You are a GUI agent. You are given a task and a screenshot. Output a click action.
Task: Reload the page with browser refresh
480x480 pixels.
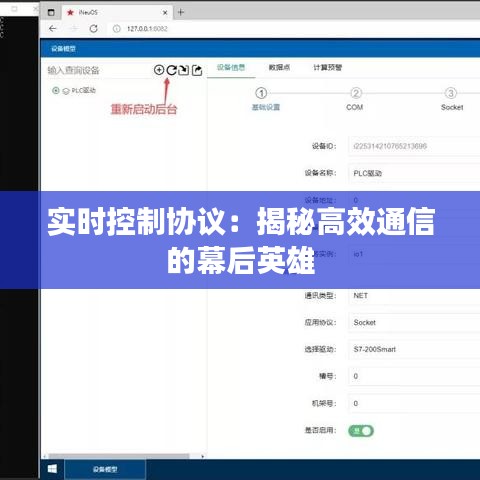(x=94, y=29)
